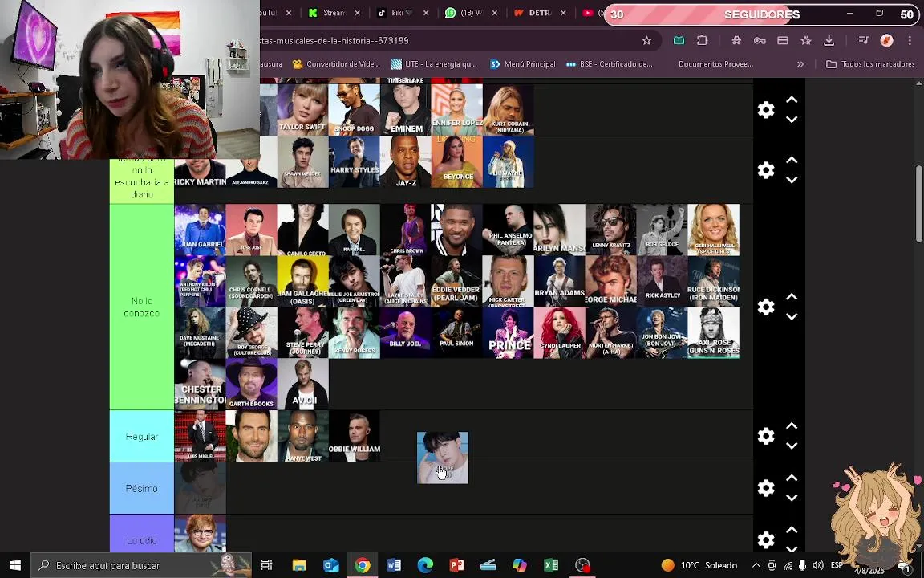Close the 'kiki' TikTok tab
The height and width of the screenshot is (578, 924).
[x=425, y=12]
